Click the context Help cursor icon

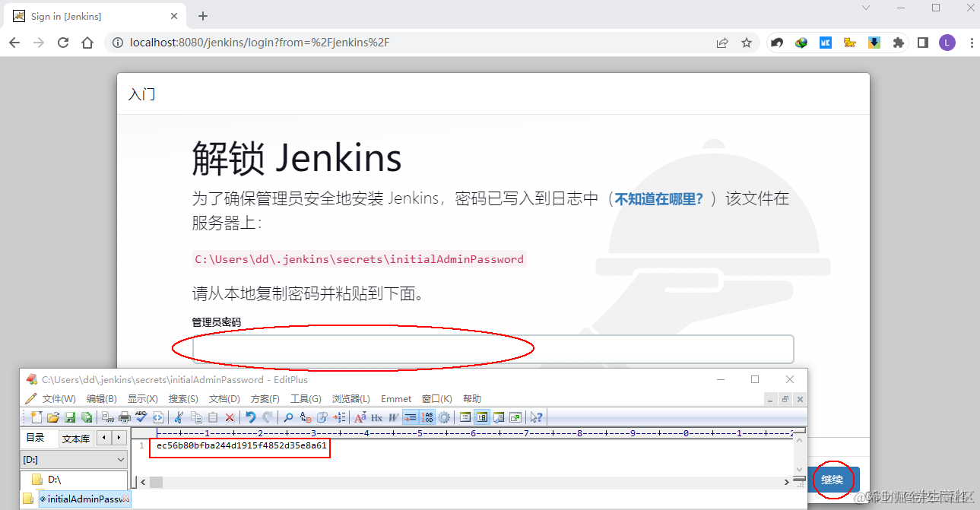[x=537, y=417]
